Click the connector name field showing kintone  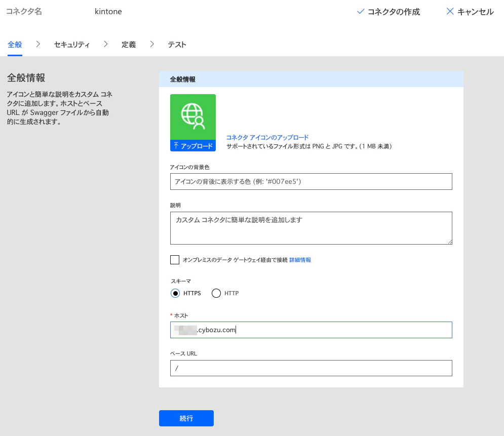click(x=108, y=12)
